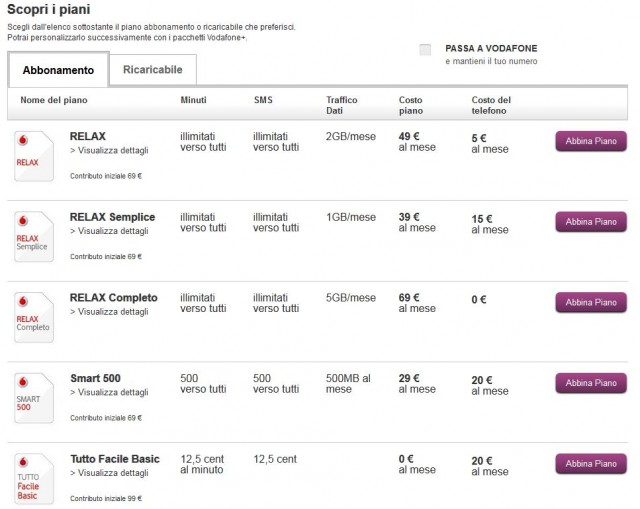Switch to the Ricaricabile tab

pyautogui.click(x=153, y=69)
